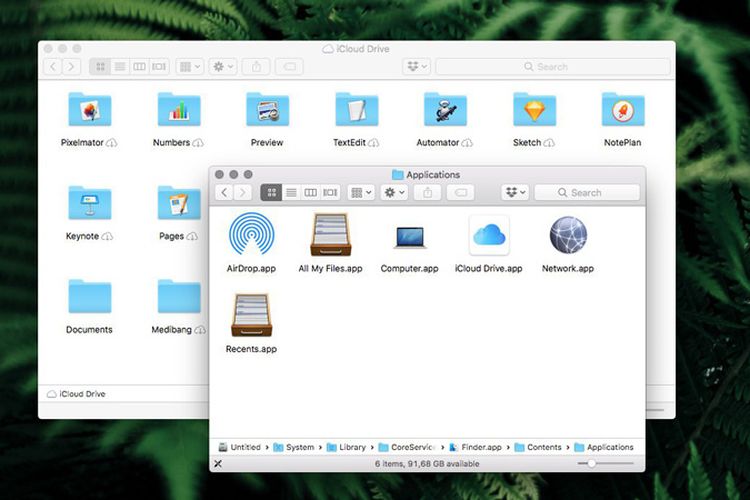Open Sketch folder in iCloud Drive
This screenshot has height=500, width=750.
(534, 109)
